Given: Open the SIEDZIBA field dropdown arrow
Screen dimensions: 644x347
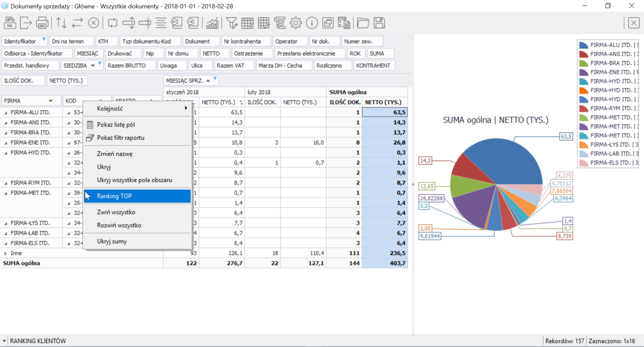Looking at the screenshot, I should (x=93, y=66).
